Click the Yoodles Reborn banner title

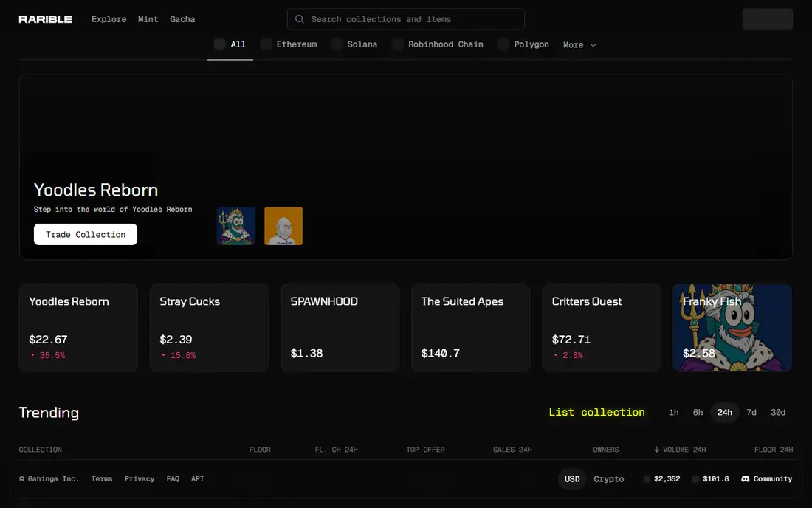96,190
